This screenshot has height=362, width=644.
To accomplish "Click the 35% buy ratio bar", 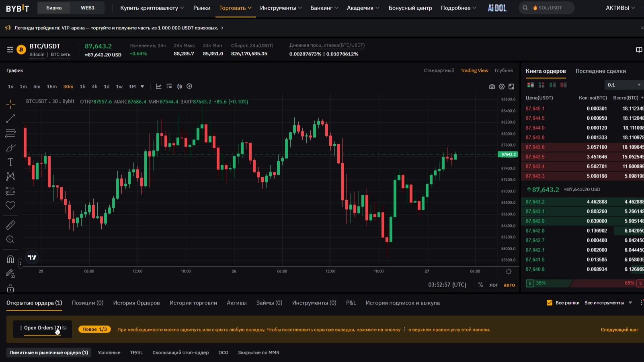I will 547,283.
